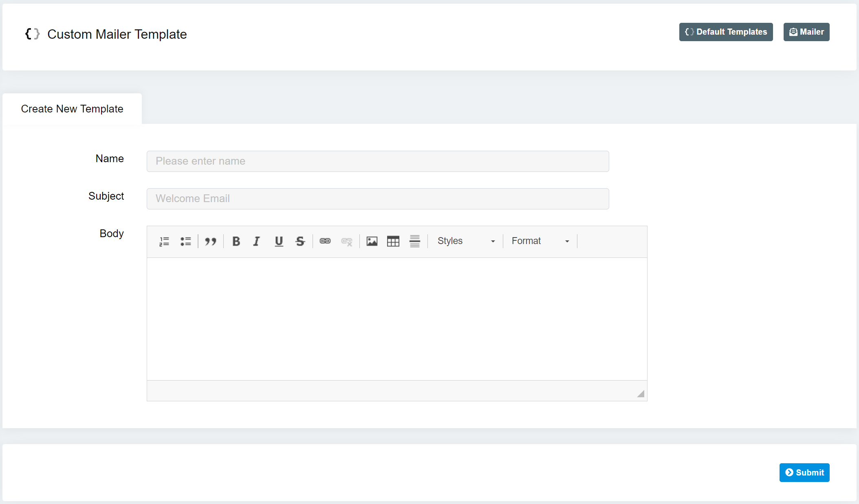Go to the Mailer page
Screen dimensions: 859x504
click(x=806, y=32)
